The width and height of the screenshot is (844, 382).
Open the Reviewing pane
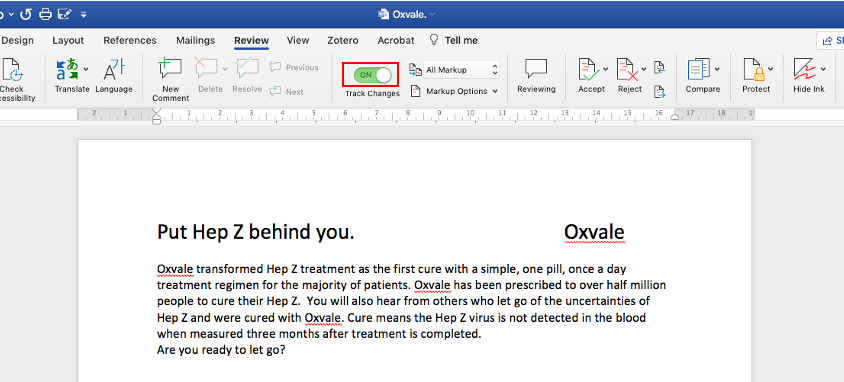(536, 75)
